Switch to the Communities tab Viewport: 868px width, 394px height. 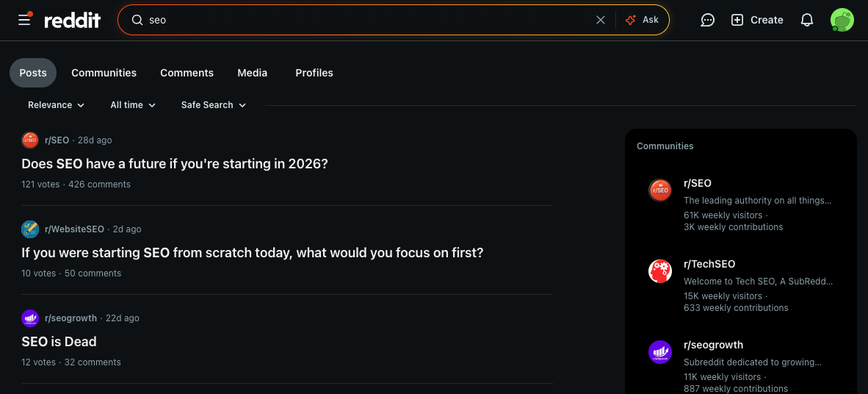pos(104,73)
